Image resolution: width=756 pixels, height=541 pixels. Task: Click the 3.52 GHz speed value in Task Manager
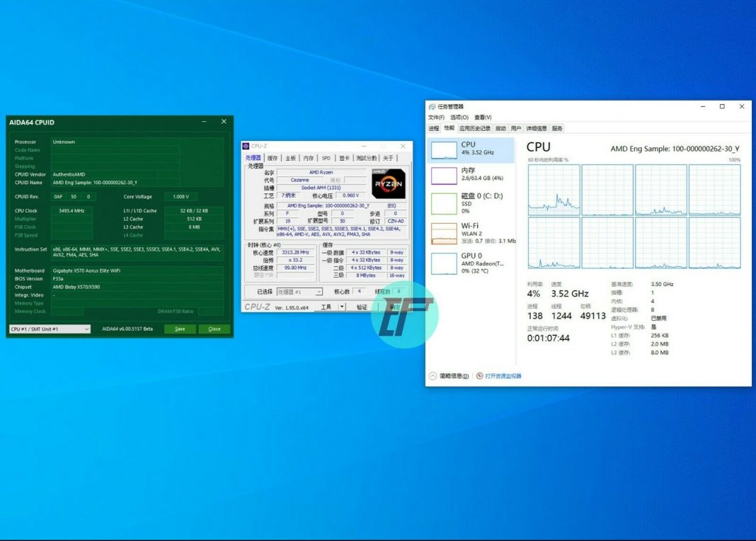click(570, 294)
